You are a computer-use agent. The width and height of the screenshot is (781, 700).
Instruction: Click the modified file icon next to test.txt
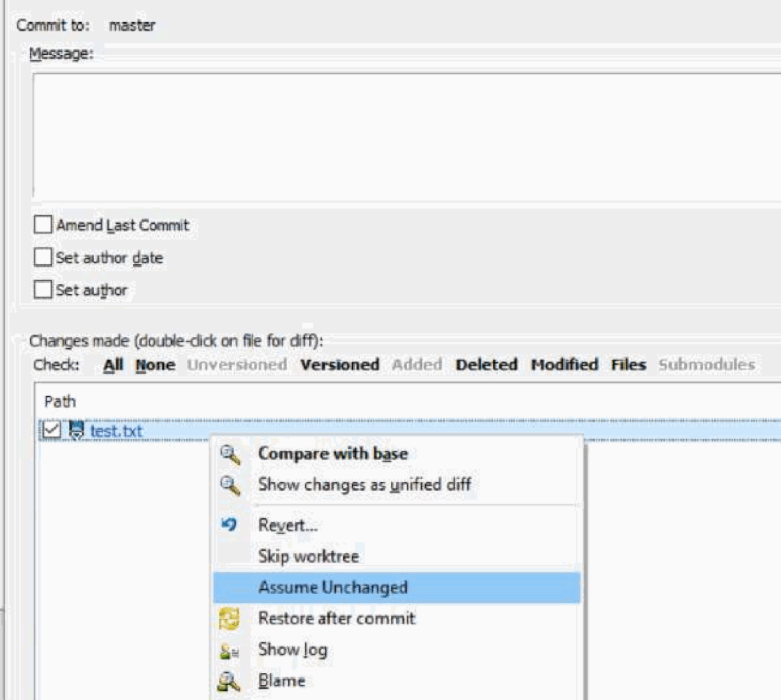(76, 430)
